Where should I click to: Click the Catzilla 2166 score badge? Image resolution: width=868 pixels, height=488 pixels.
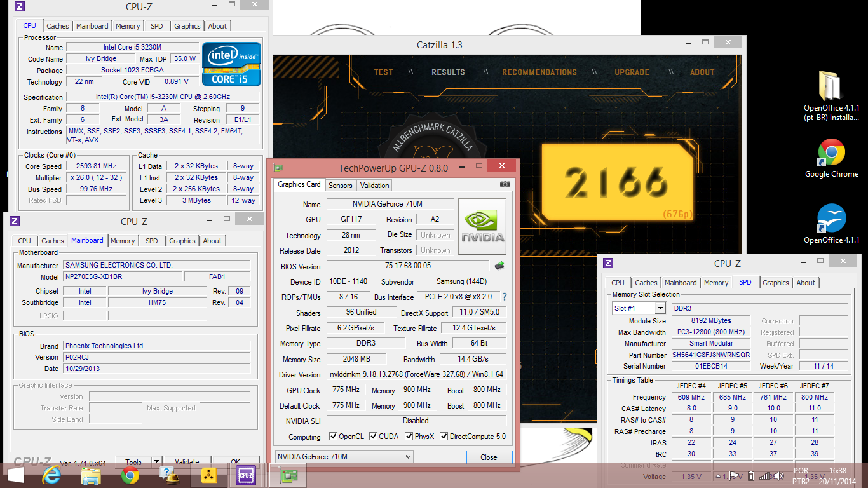coord(616,182)
